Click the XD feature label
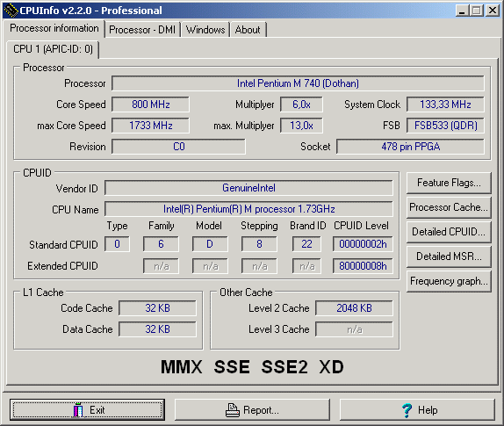Image resolution: width=504 pixels, height=426 pixels. pos(331,367)
